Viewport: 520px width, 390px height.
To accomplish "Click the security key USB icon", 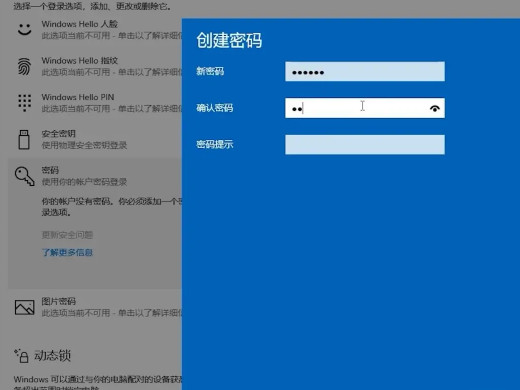I will (x=24, y=139).
